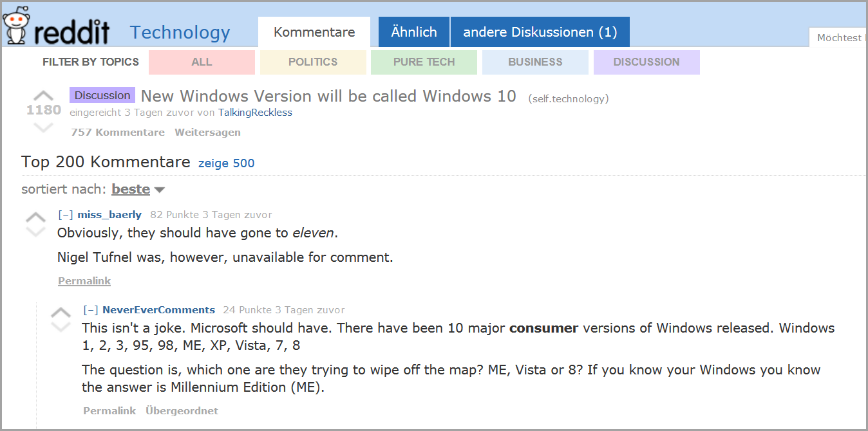The width and height of the screenshot is (868, 431).
Task: Collapse NeverEverComments' reply
Action: 91,310
